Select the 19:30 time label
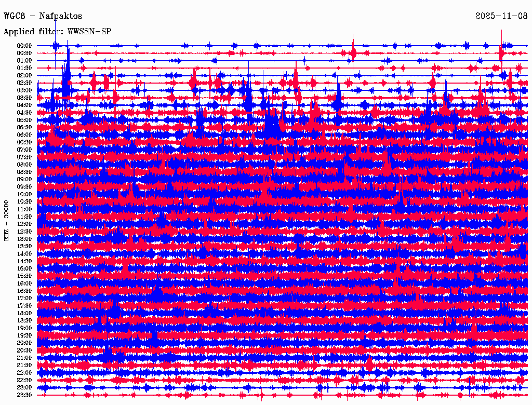This screenshot has width=532, height=405. click(x=24, y=336)
